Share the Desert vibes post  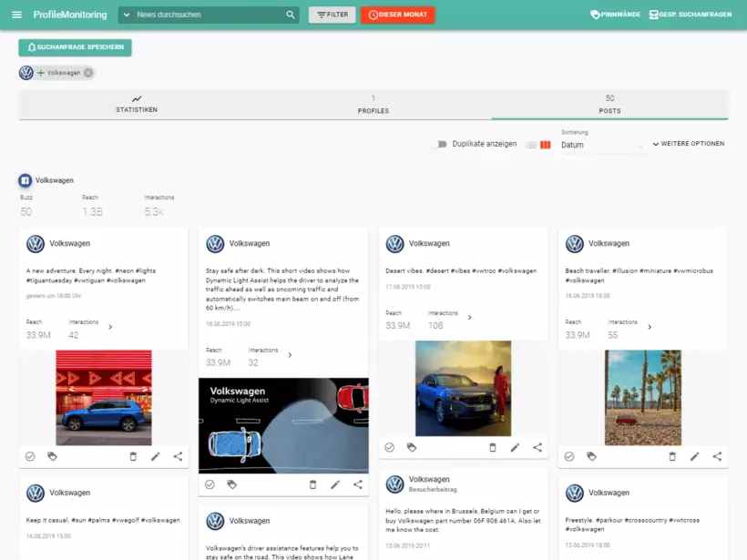tap(537, 448)
